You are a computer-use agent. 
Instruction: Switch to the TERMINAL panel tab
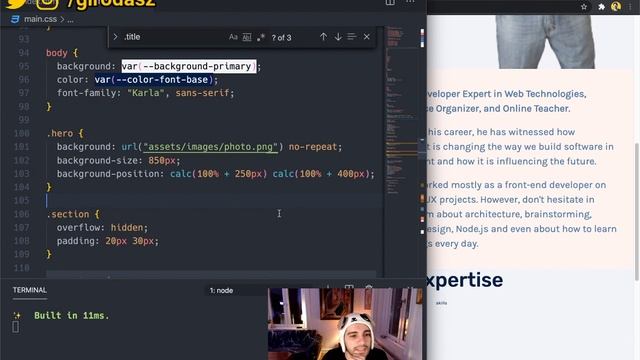[x=29, y=290]
